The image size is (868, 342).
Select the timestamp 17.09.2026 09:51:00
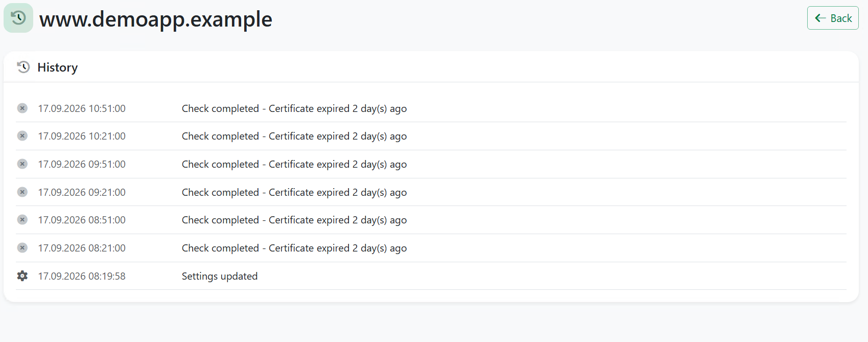click(82, 164)
